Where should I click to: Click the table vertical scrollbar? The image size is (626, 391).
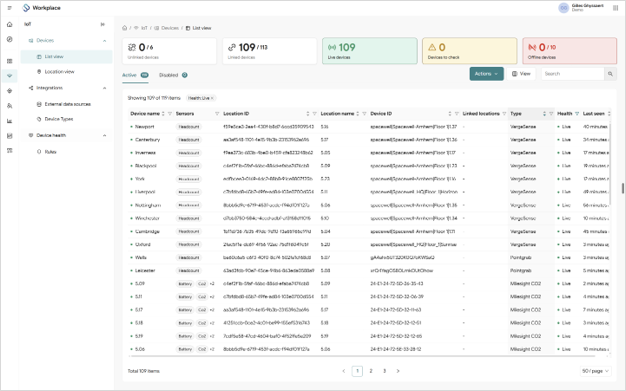(x=609, y=164)
